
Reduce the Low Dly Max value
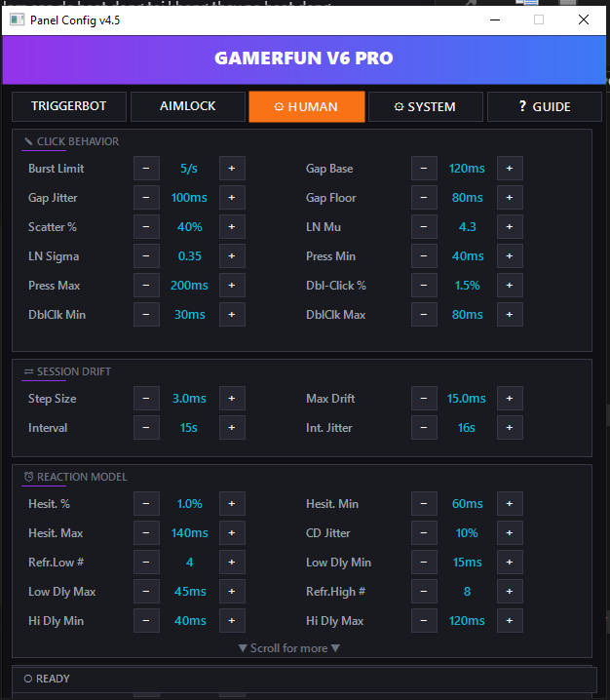[146, 592]
